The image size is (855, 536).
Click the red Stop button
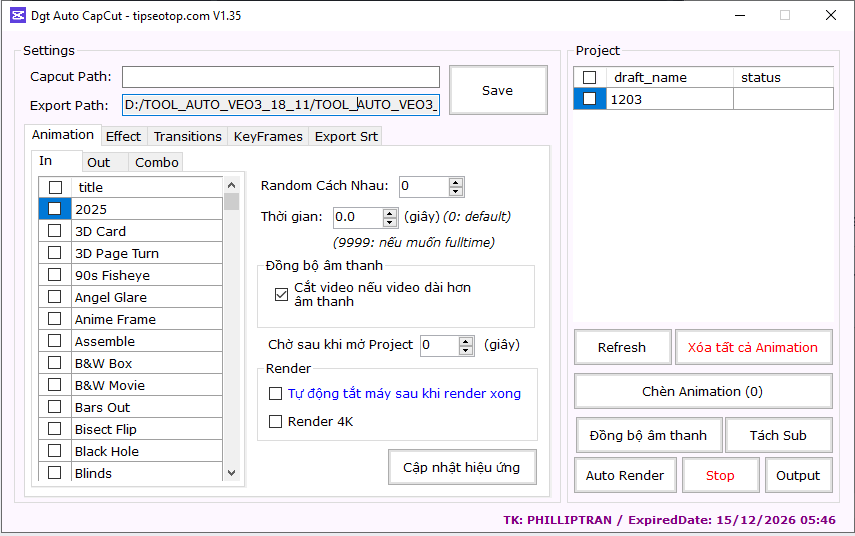[x=720, y=475]
